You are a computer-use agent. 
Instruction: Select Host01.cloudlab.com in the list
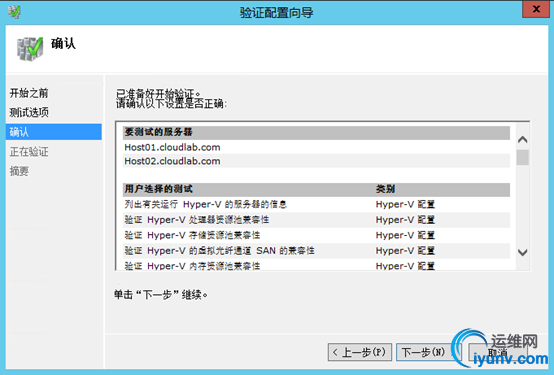click(316, 147)
